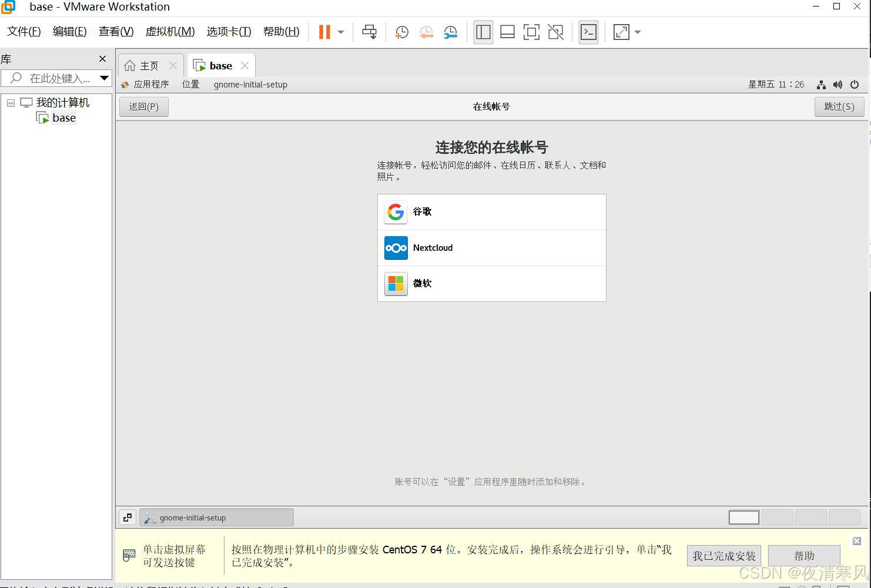
Task: Open the console view icon
Action: click(x=588, y=32)
